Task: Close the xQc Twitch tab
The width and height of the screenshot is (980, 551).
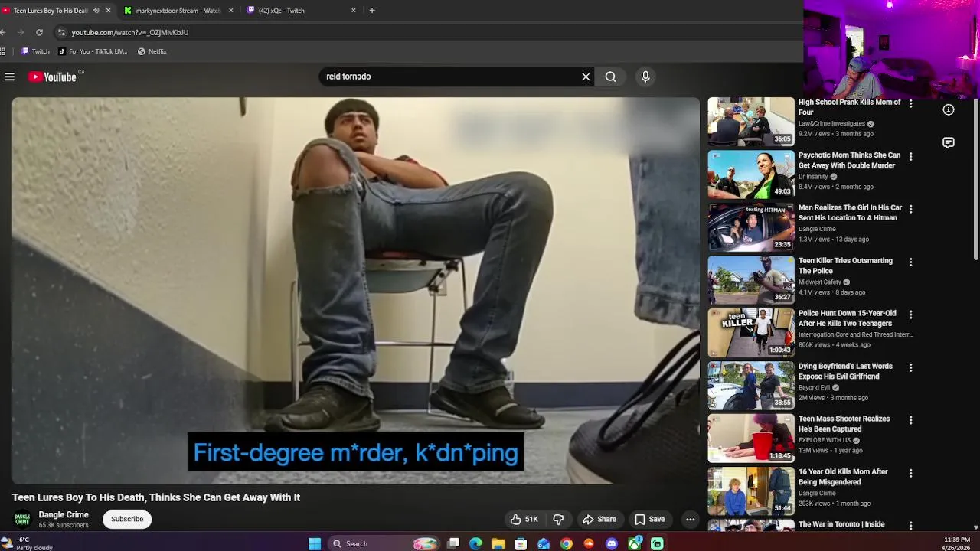Action: coord(353,11)
